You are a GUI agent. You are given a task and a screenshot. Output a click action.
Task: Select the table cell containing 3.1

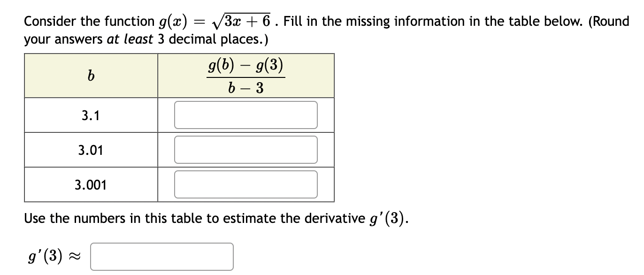click(92, 115)
